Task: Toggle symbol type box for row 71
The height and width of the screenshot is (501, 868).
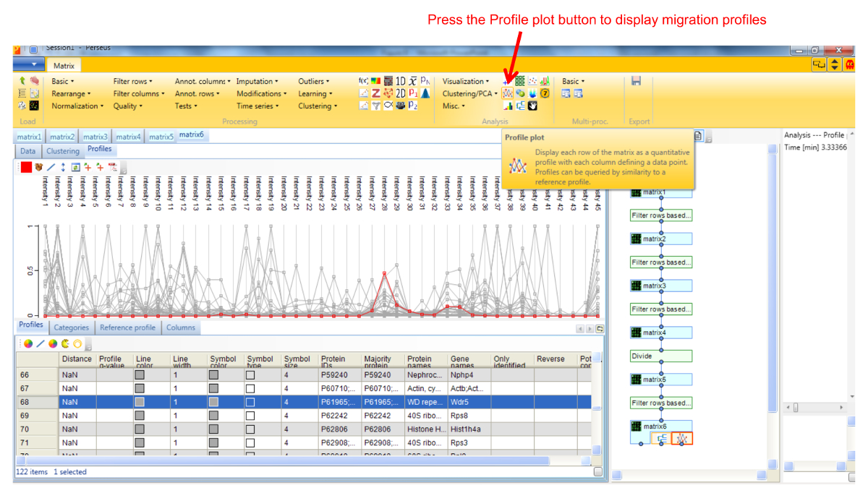Action: click(250, 442)
